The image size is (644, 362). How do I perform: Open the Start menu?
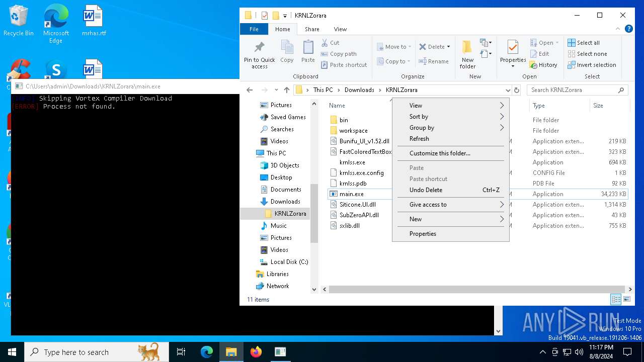click(12, 352)
